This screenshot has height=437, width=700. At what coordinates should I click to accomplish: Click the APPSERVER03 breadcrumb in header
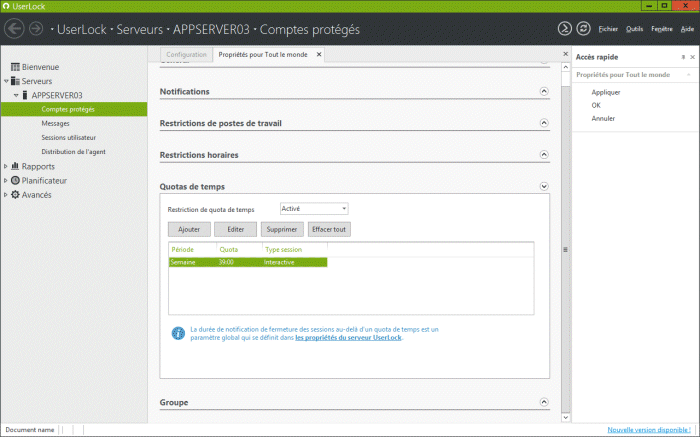[211, 29]
